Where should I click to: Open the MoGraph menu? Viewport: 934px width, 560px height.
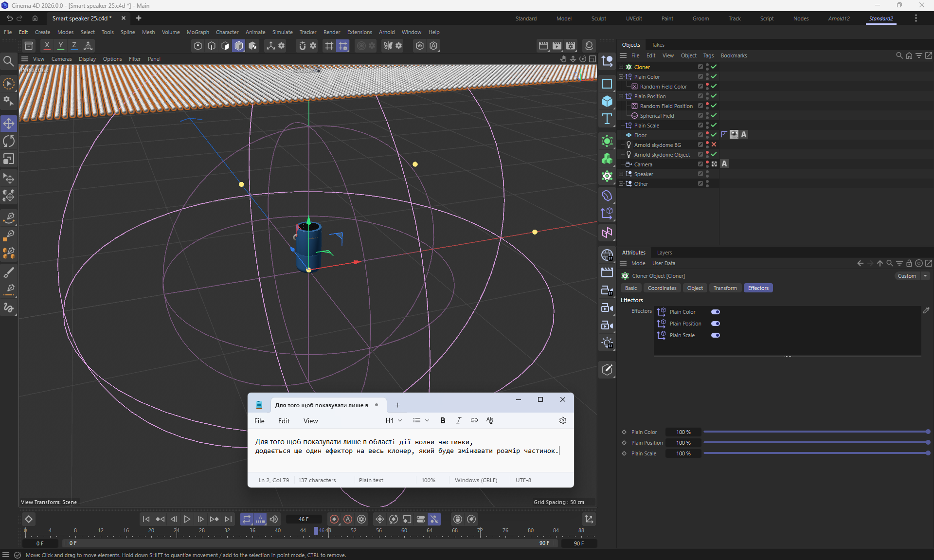point(198,32)
